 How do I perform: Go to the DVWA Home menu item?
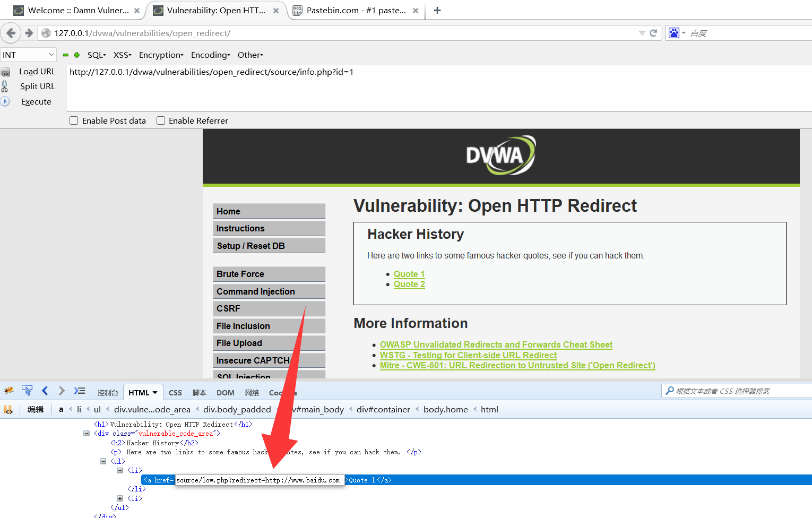tap(269, 211)
